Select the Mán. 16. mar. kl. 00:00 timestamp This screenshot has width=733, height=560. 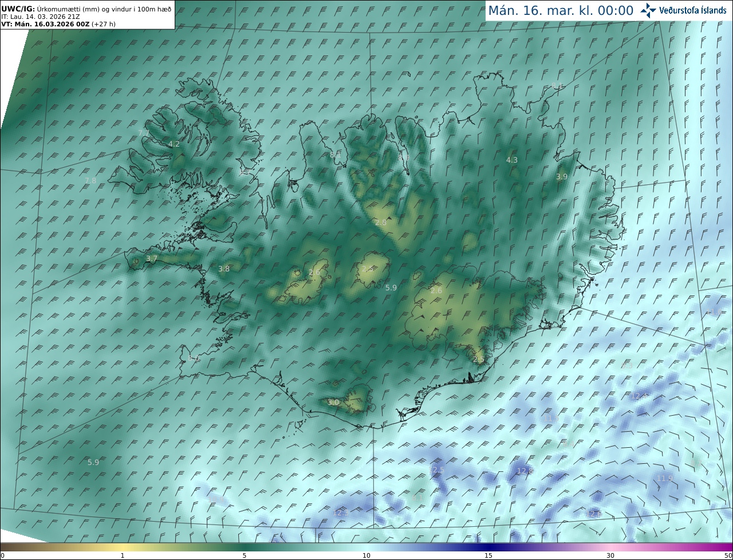coord(561,10)
